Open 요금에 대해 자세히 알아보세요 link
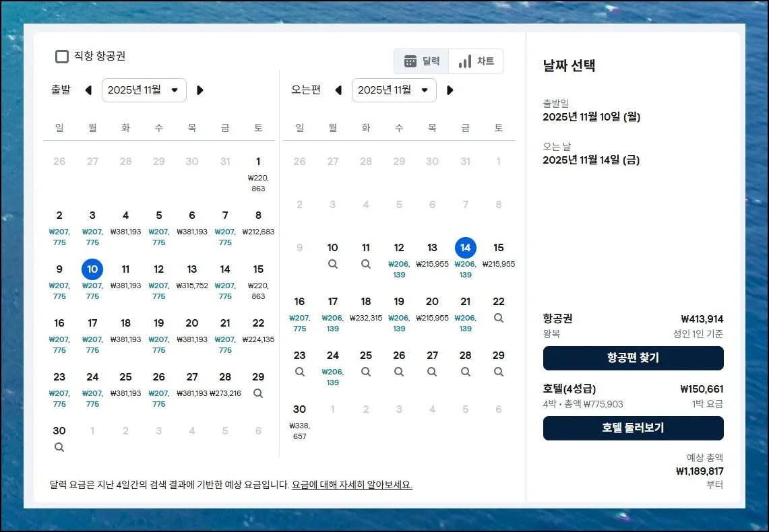 tap(352, 484)
